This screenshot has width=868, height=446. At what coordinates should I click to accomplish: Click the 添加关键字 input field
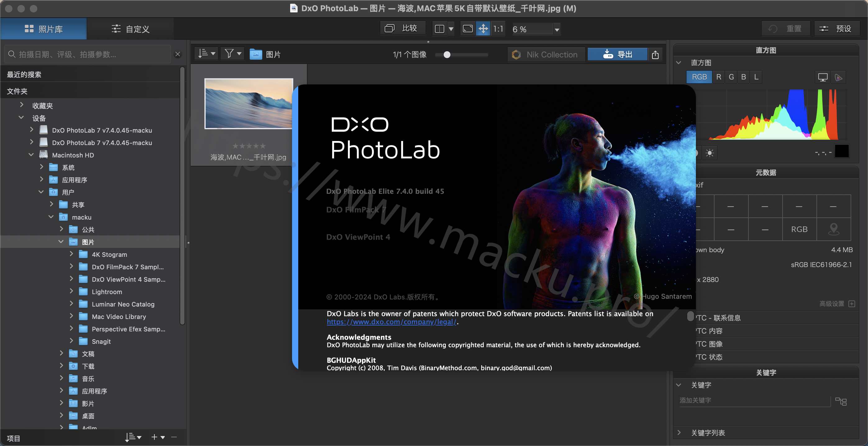tap(754, 401)
